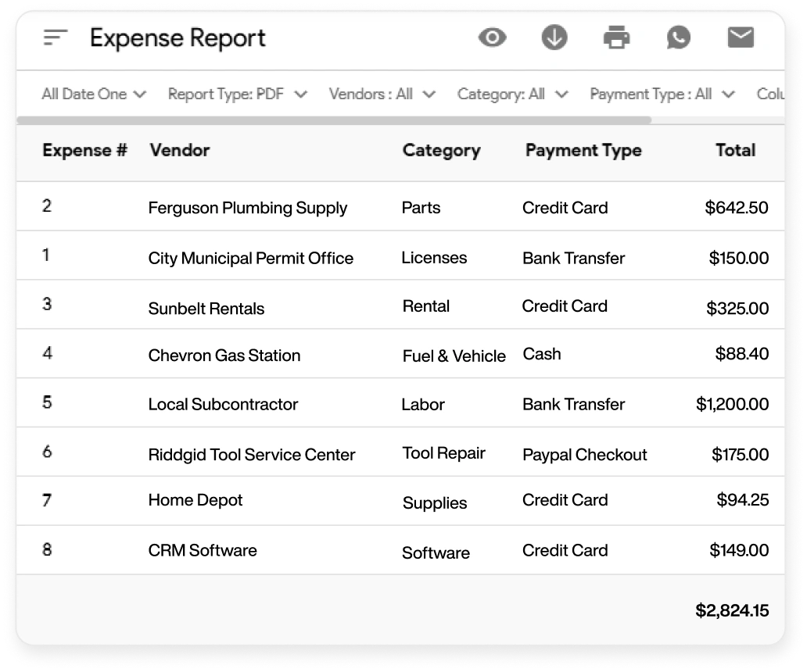Click the horizontal filter scrollbar
Viewport: 807px width, 672px height.
click(x=333, y=120)
